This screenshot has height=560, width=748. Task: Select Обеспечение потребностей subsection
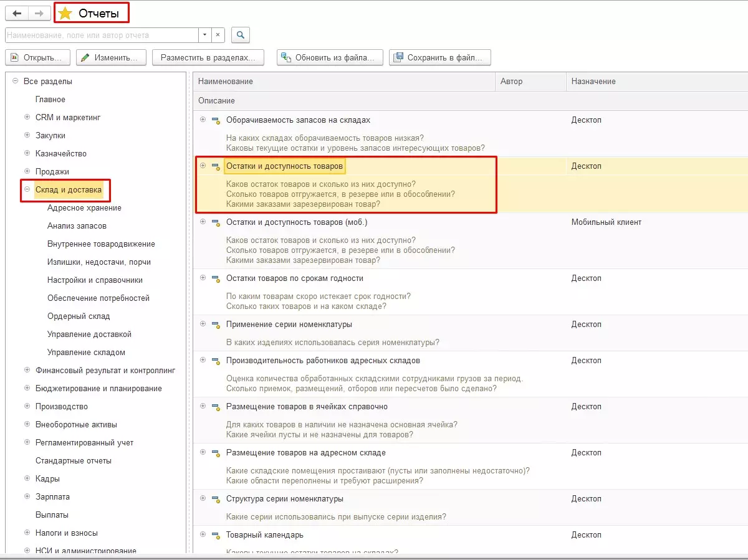pos(98,298)
